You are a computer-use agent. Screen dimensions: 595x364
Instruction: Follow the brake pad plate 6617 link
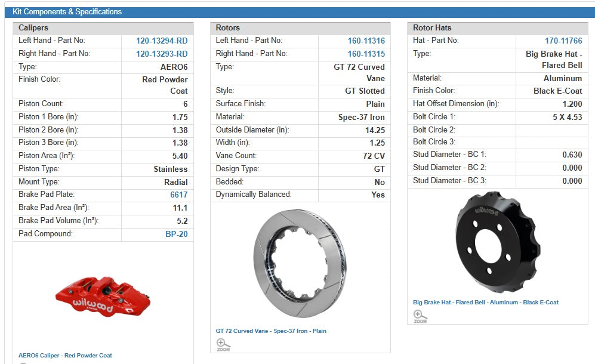pyautogui.click(x=178, y=195)
